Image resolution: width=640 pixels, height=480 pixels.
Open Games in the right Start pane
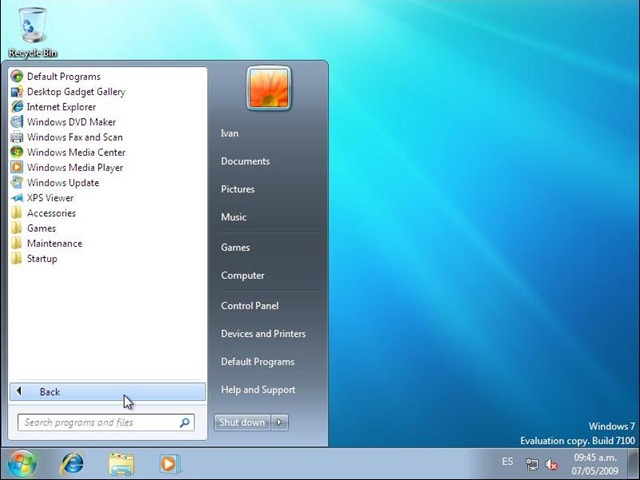click(235, 247)
